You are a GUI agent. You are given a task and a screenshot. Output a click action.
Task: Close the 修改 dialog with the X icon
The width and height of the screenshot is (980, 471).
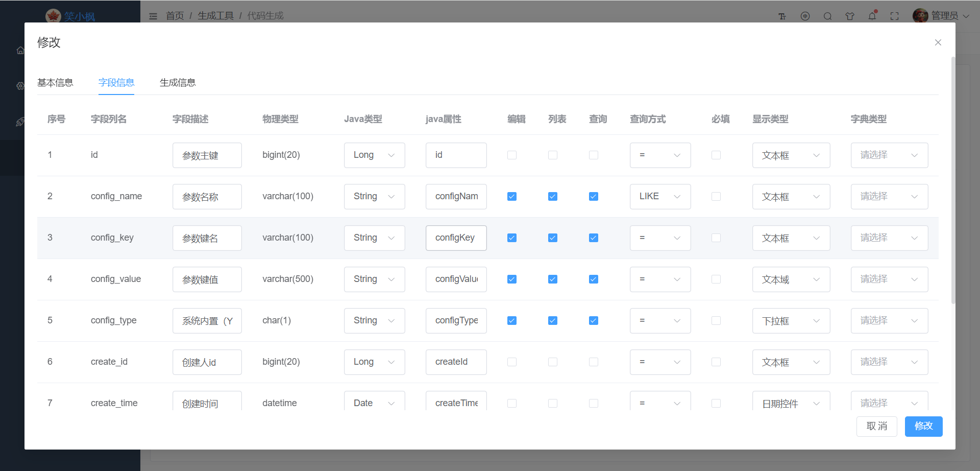pos(938,42)
